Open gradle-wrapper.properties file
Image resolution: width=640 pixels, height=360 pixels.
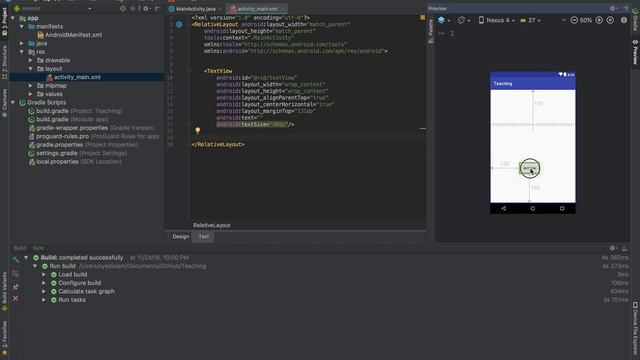pyautogui.click(x=91, y=128)
